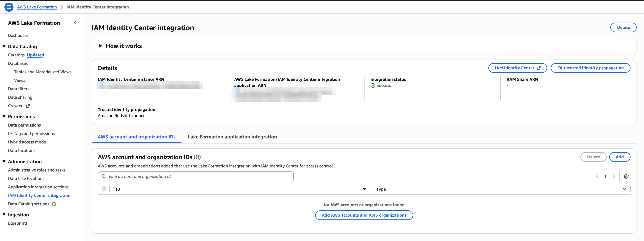The image size is (644, 241).
Task: Open Blueprints in the side navigation
Action: (18, 223)
